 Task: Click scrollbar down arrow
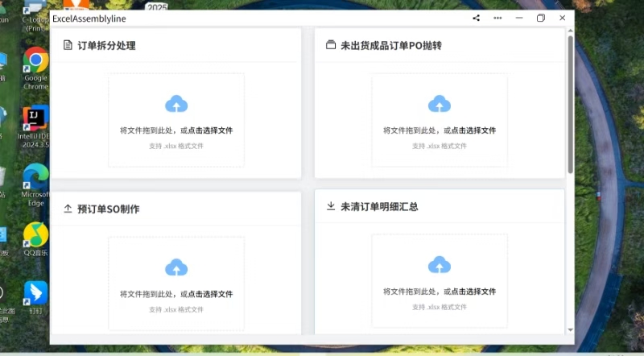pyautogui.click(x=570, y=329)
